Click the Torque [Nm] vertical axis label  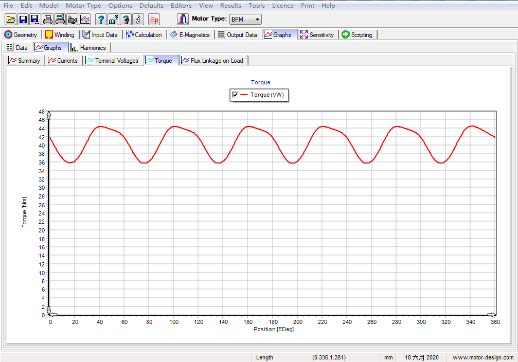(x=24, y=212)
